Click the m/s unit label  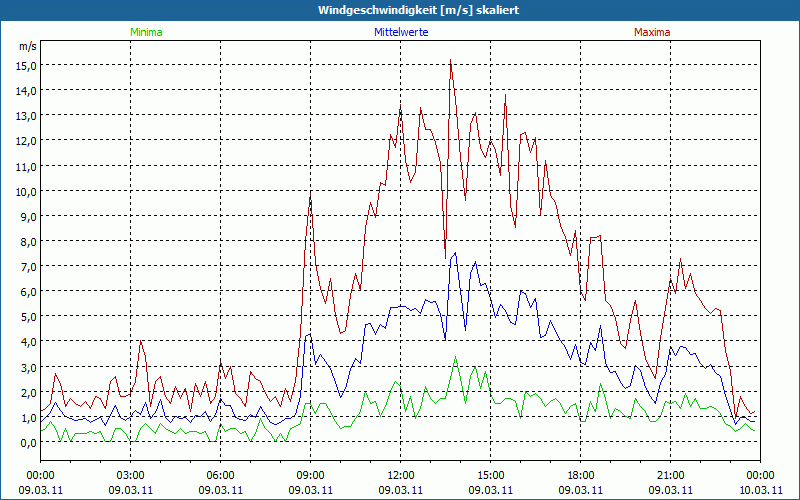coord(28,46)
